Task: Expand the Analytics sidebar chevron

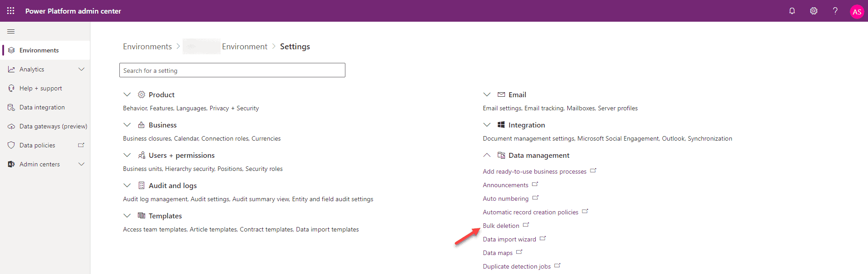Action: [x=81, y=69]
